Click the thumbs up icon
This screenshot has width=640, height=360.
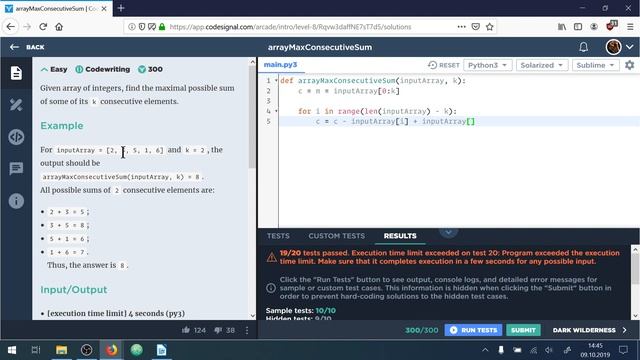[x=186, y=330]
